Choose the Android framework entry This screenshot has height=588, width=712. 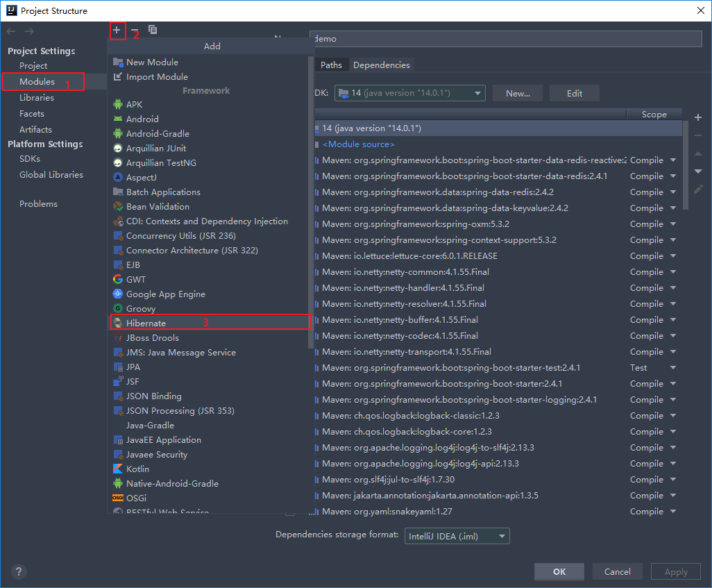click(x=142, y=119)
